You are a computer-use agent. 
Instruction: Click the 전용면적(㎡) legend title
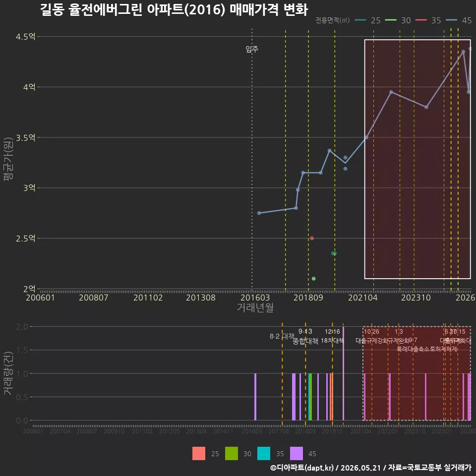pos(332,20)
